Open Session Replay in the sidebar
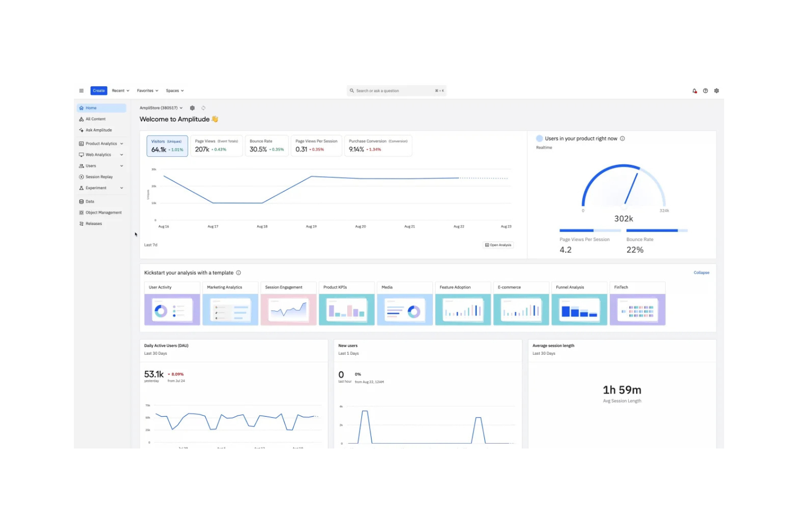Viewport: 798px width, 532px height. pyautogui.click(x=101, y=177)
